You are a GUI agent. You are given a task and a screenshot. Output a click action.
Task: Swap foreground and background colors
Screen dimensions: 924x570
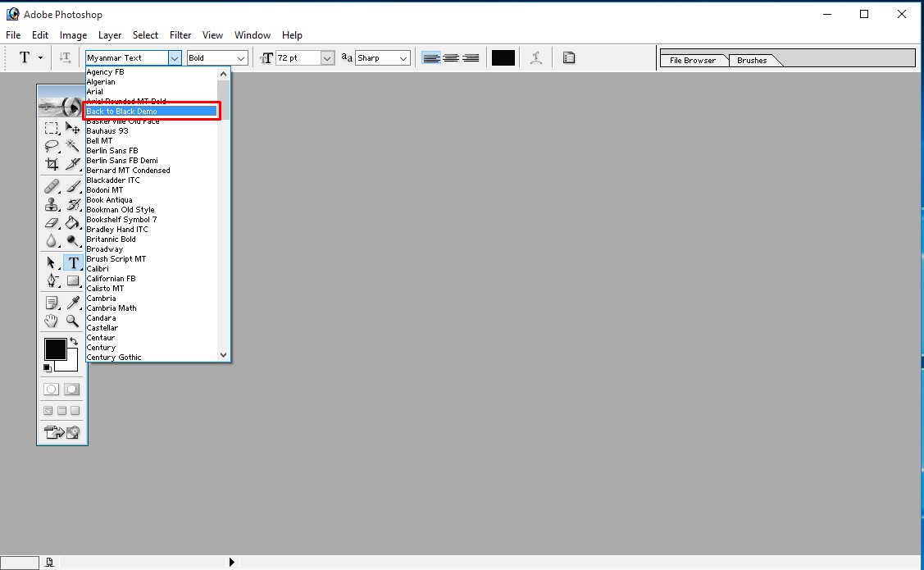tap(74, 341)
